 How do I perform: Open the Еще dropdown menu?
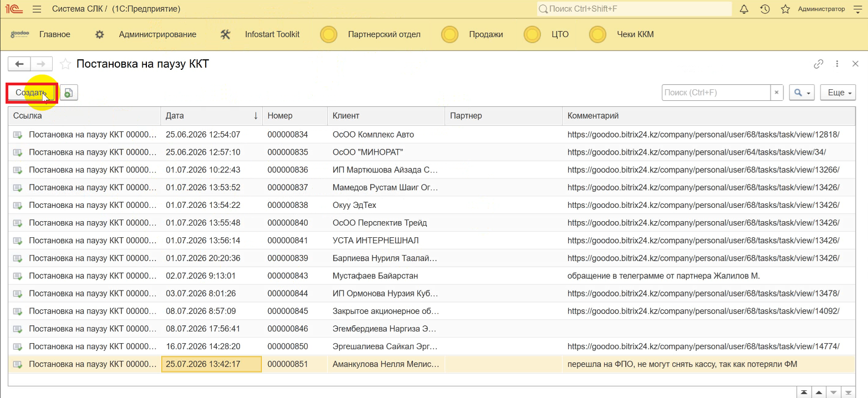tap(838, 93)
